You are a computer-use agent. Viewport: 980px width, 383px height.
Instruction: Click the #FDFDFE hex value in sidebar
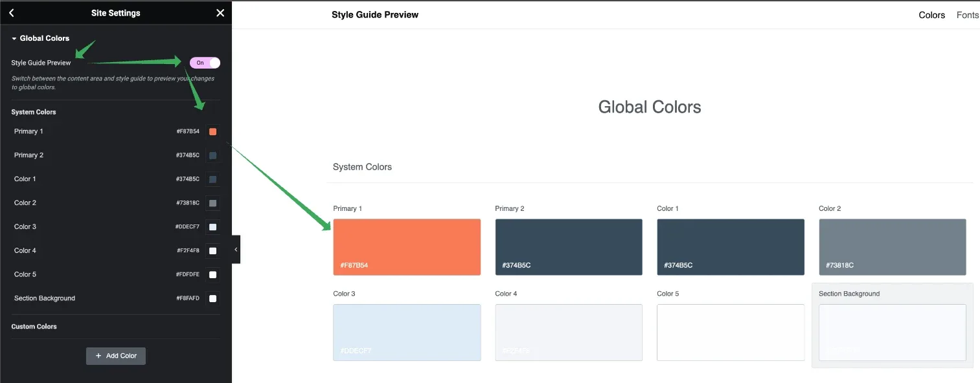tap(188, 275)
